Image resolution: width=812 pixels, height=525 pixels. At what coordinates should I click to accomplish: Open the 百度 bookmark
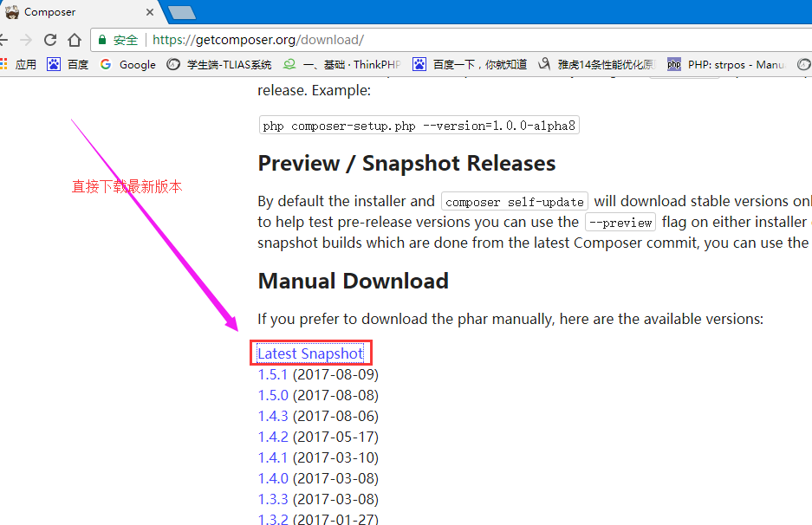tap(68, 64)
